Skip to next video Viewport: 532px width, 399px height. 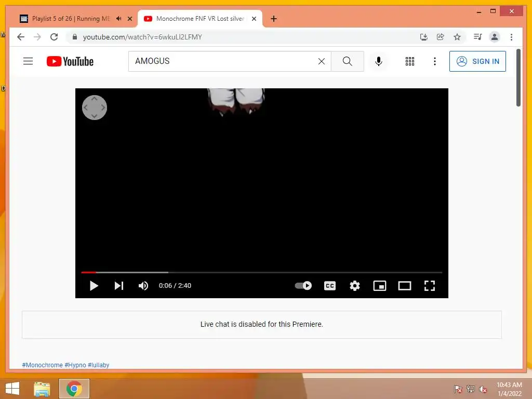[x=119, y=286]
